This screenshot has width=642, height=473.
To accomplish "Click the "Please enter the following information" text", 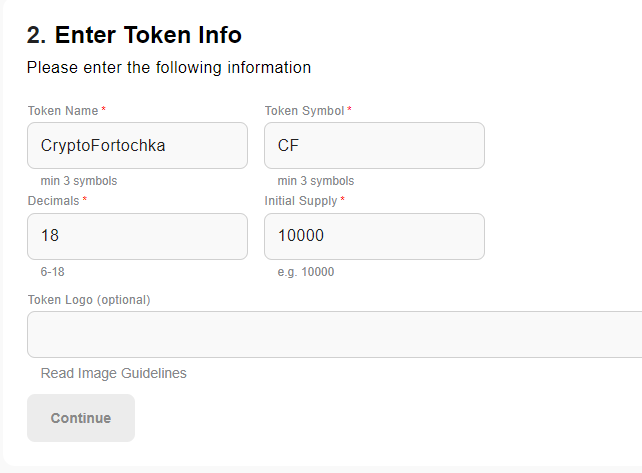I will (x=168, y=68).
